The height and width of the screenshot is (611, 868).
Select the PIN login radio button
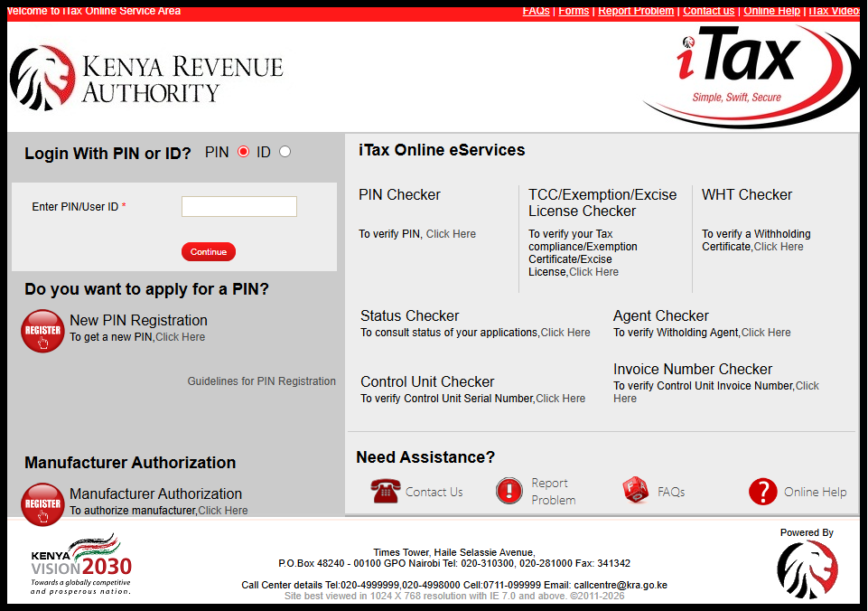[x=242, y=152]
